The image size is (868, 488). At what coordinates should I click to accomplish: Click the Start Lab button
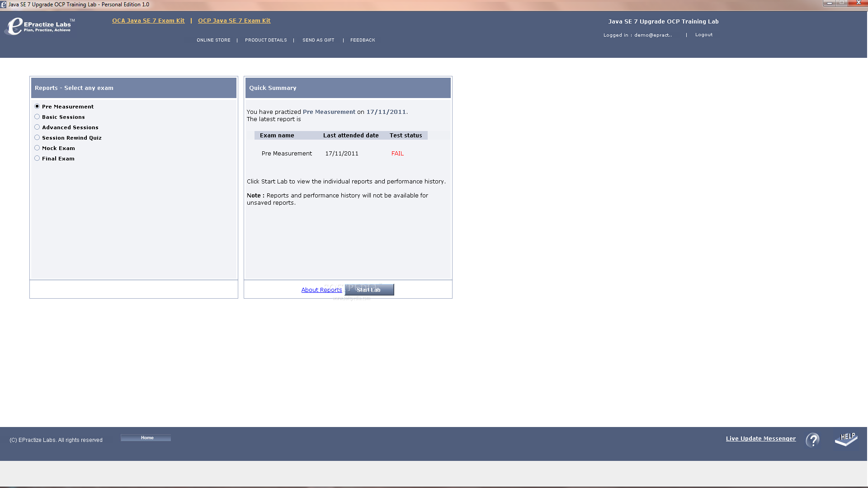point(369,290)
